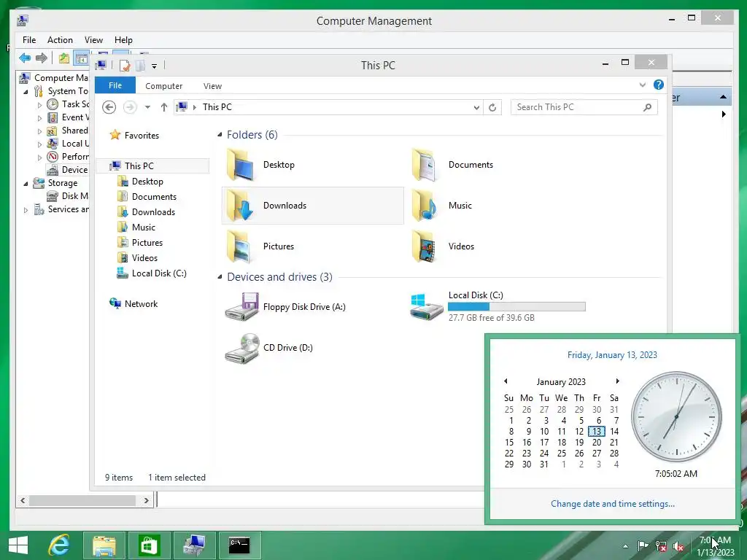
Task: Click the Up one level folder icon in Computer Management
Action: coord(64,58)
